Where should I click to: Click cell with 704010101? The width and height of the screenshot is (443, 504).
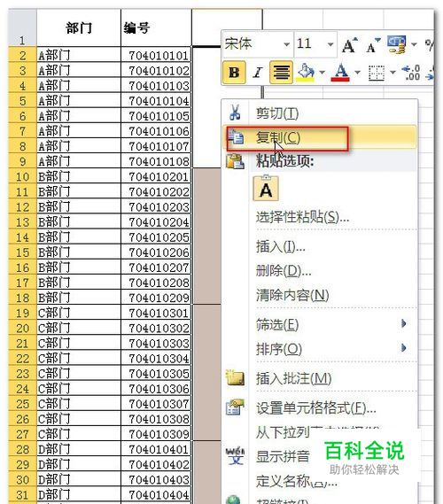coord(156,55)
